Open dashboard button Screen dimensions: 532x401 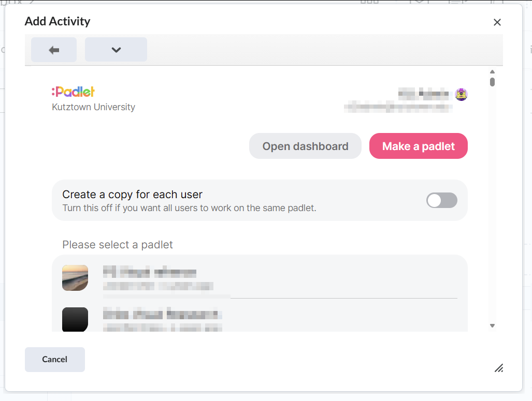[305, 146]
